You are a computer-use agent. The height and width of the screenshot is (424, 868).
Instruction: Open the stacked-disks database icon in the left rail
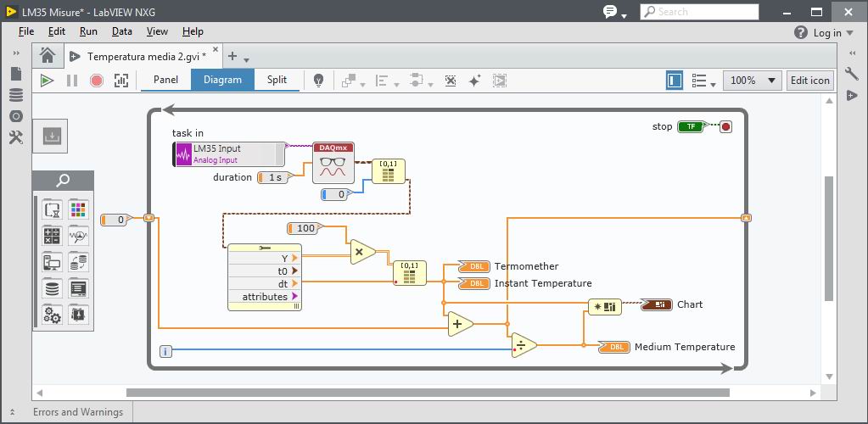16,95
